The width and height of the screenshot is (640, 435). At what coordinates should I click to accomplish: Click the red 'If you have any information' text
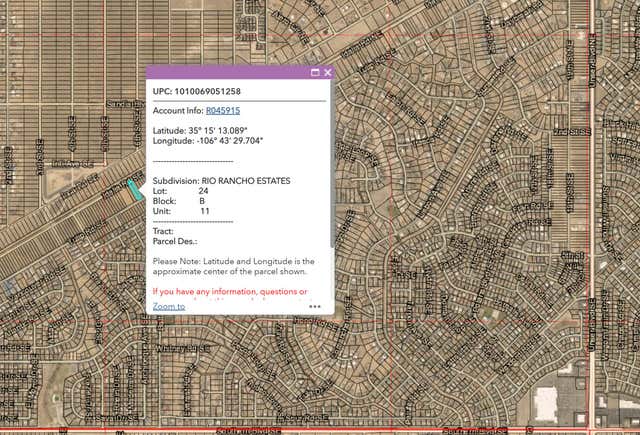pyautogui.click(x=230, y=292)
